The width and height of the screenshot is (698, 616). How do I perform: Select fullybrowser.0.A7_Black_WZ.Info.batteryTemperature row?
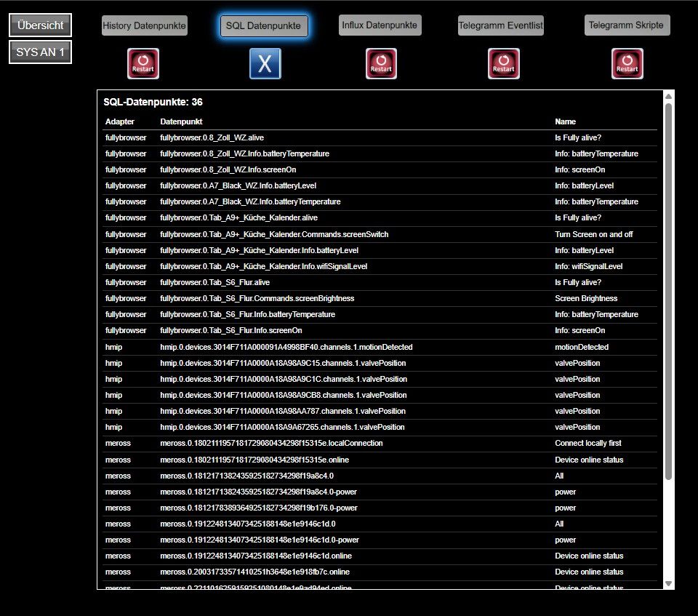(380, 201)
